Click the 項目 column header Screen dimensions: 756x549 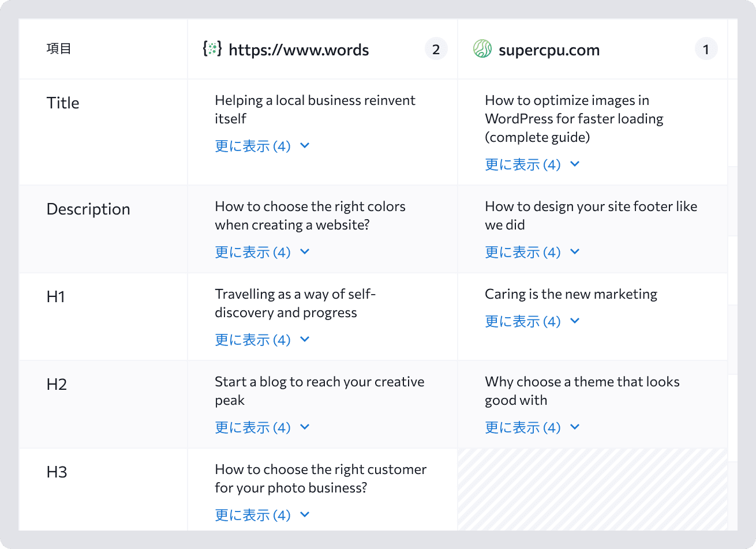pos(59,49)
